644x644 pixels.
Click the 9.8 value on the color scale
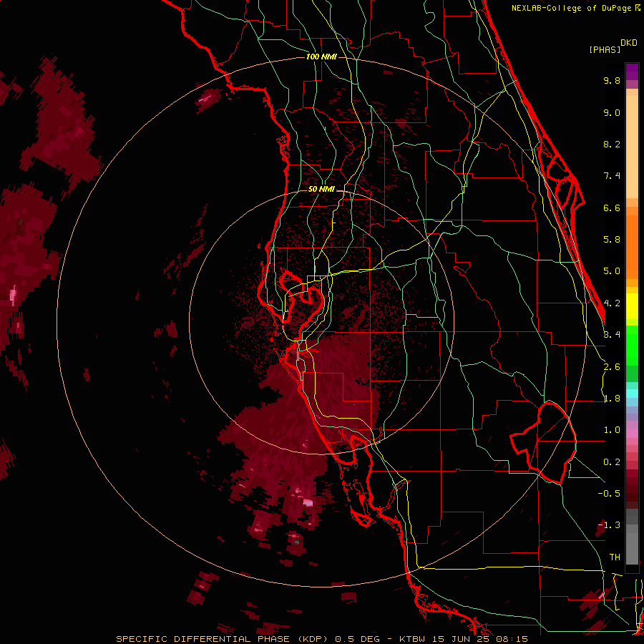tap(612, 80)
